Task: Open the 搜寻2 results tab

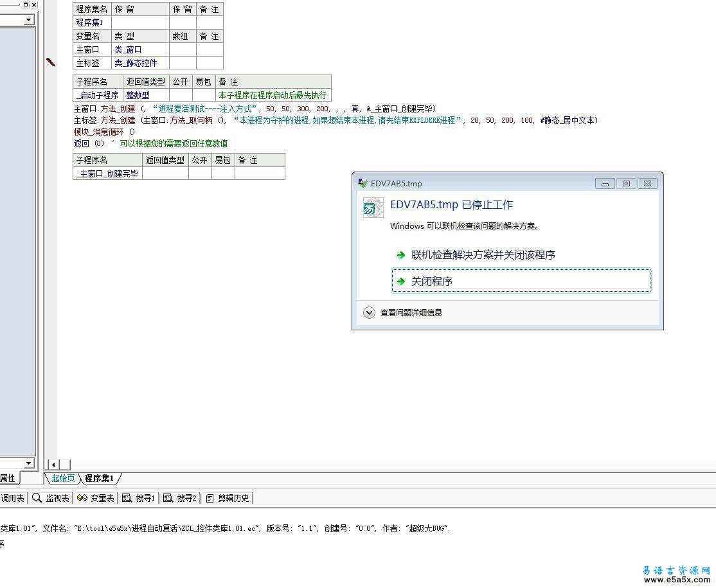Action: point(180,498)
